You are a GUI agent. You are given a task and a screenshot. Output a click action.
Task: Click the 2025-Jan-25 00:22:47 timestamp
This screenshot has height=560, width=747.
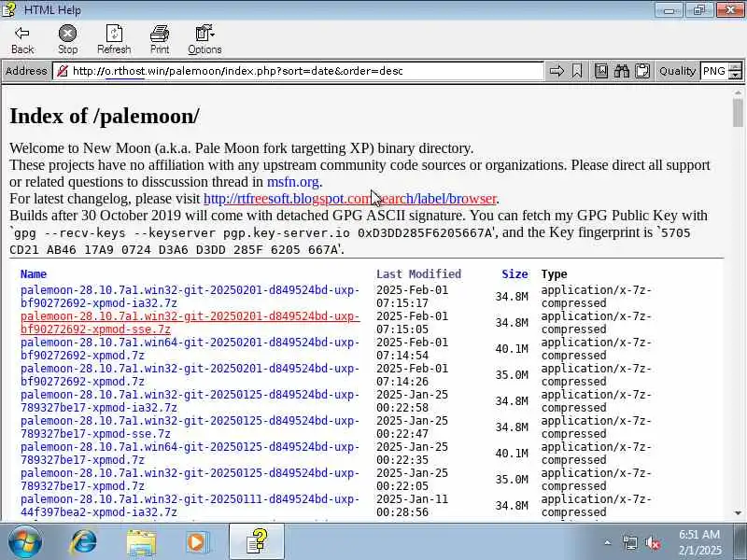412,427
